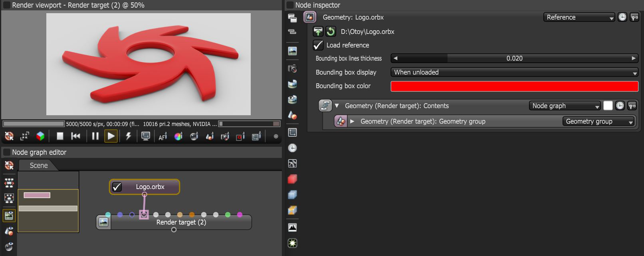Click the green input pin on Render target

tap(228, 215)
